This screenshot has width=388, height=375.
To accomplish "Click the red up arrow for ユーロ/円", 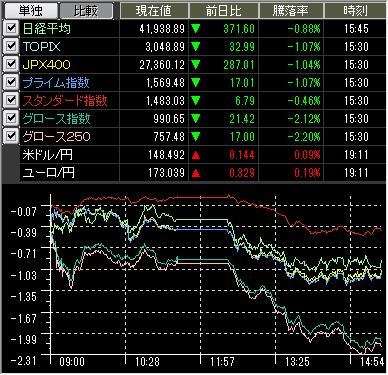I will tap(196, 173).
